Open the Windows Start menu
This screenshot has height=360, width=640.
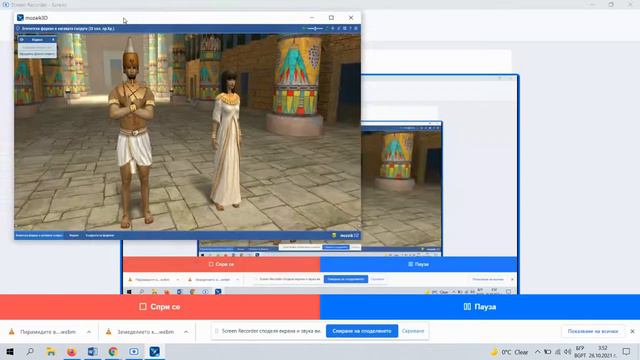10,351
